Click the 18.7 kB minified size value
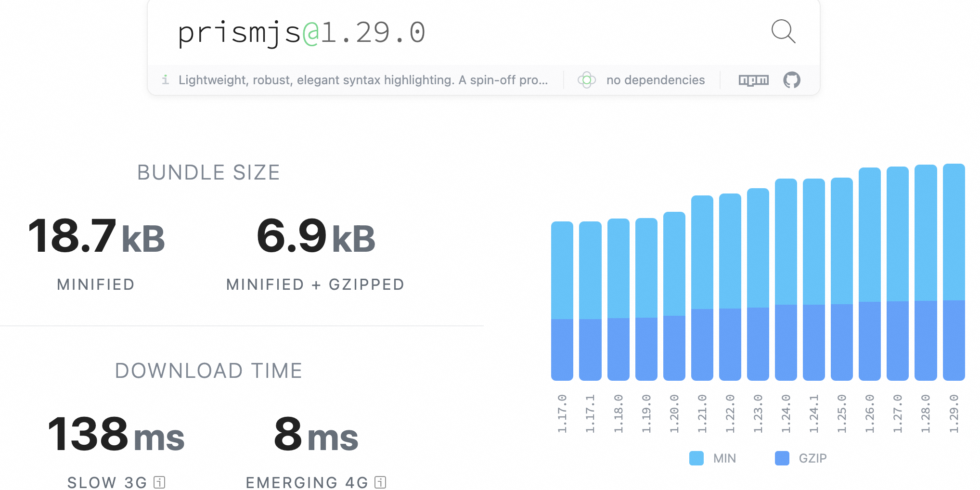This screenshot has width=980, height=490. point(96,236)
